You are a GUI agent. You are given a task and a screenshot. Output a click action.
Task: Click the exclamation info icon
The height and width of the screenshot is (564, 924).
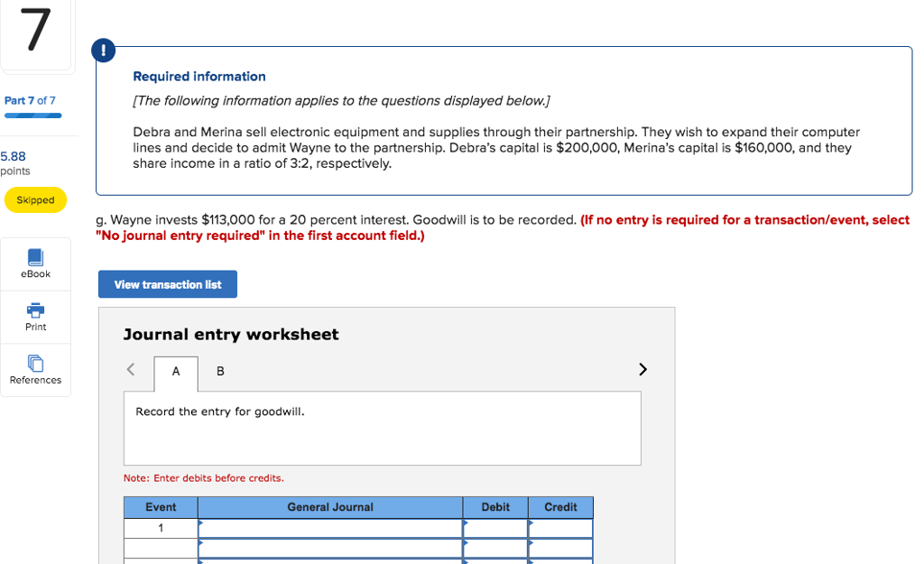tap(103, 51)
